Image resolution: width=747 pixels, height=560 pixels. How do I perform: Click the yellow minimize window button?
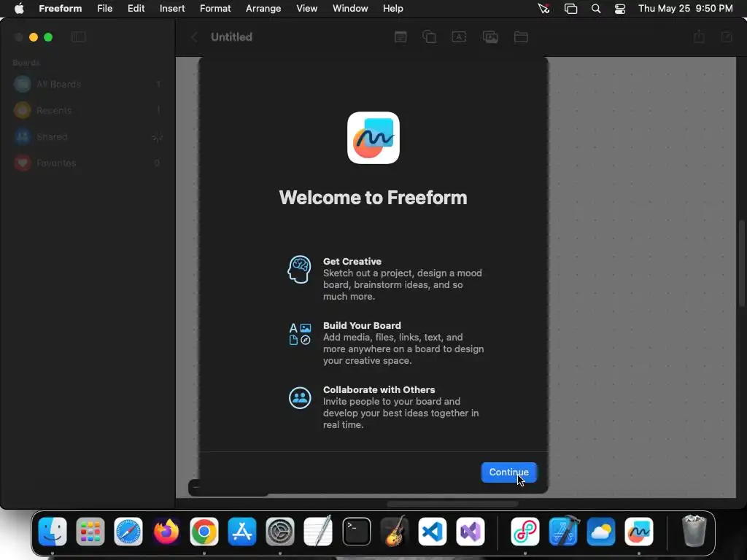pos(34,37)
